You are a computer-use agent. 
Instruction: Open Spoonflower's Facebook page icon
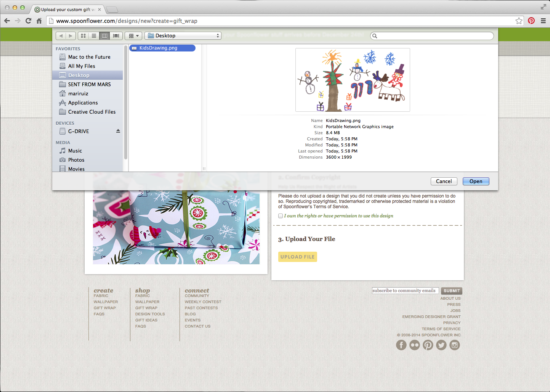[401, 345]
